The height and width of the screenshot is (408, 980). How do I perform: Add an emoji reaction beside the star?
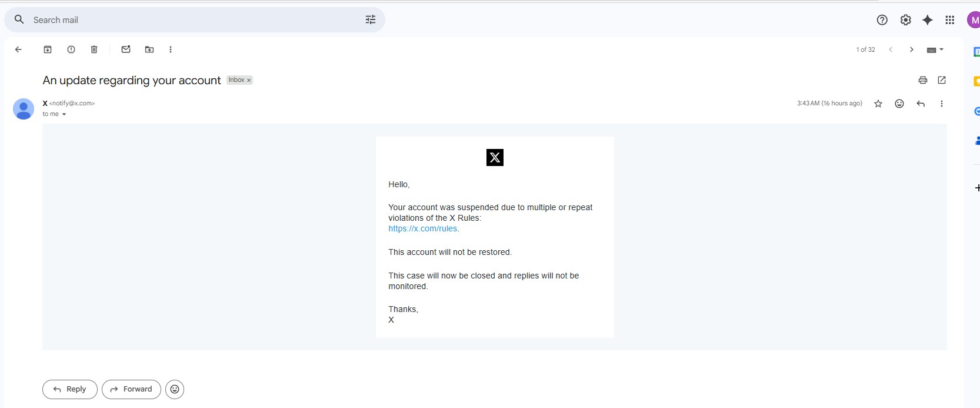pos(899,104)
